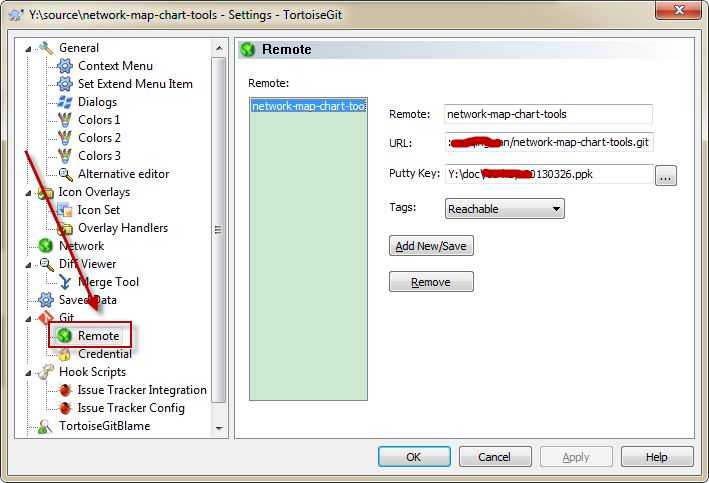Open the Colors 2 settings page
Viewport: 709px width, 483px height.
point(99,138)
